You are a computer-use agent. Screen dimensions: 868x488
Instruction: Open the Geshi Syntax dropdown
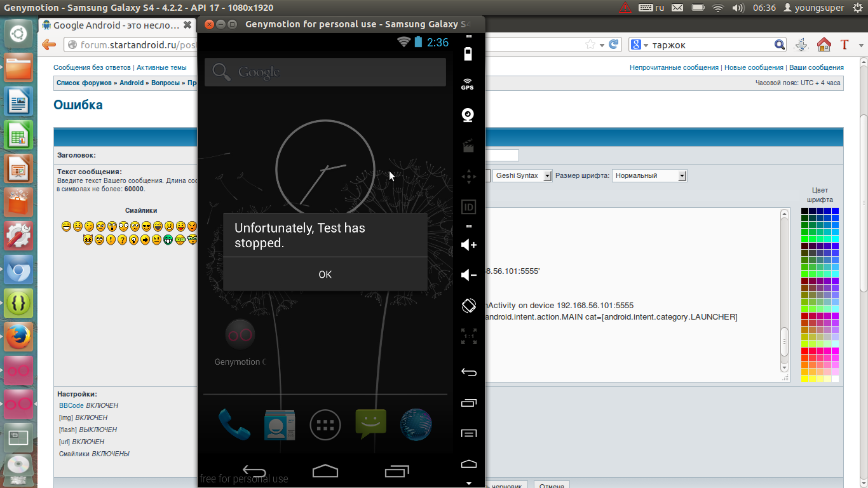tap(522, 175)
